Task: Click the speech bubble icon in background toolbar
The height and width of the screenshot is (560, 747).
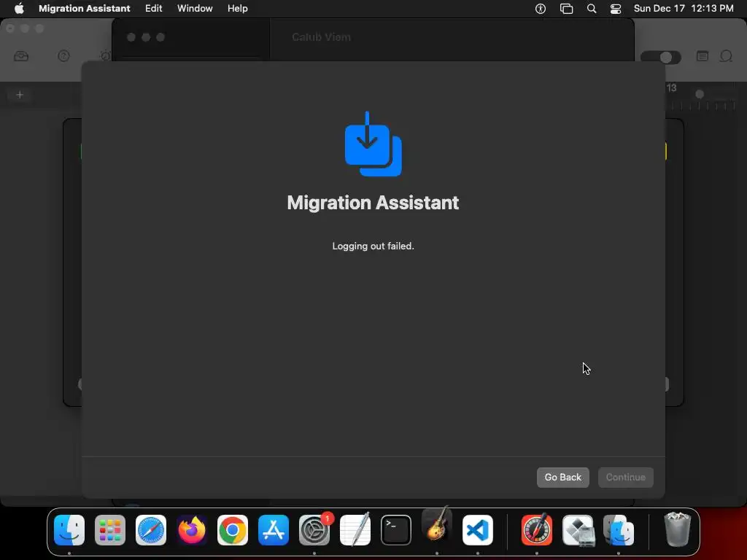Action: tap(726, 57)
